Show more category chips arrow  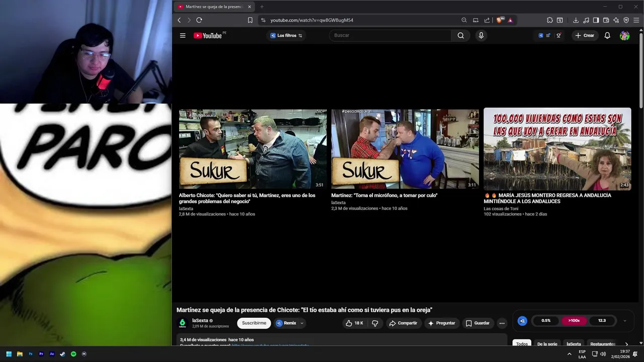tap(626, 344)
